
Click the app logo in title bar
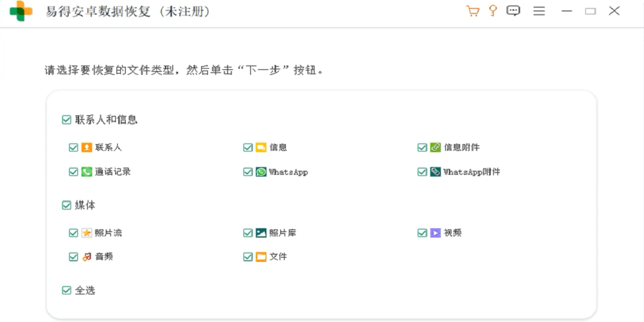coord(21,11)
